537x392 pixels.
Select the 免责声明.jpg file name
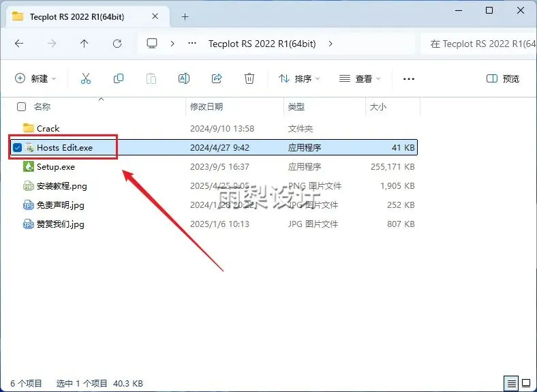click(x=60, y=205)
